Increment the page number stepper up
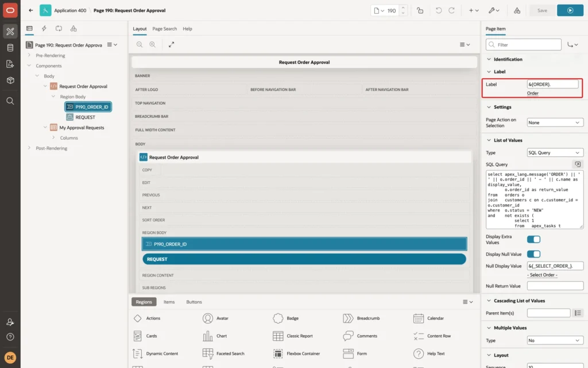The height and width of the screenshot is (368, 588). click(x=403, y=8)
